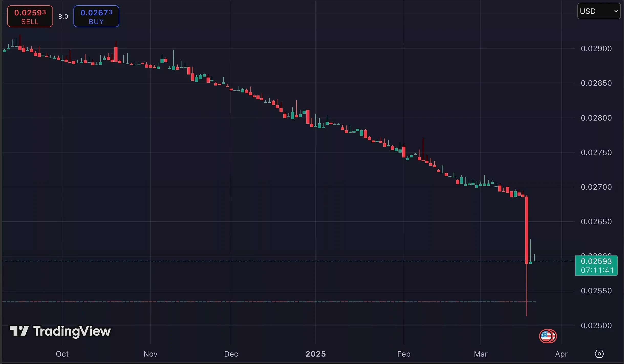The height and width of the screenshot is (364, 624).
Task: Click the Nov label on time axis
Action: point(150,354)
